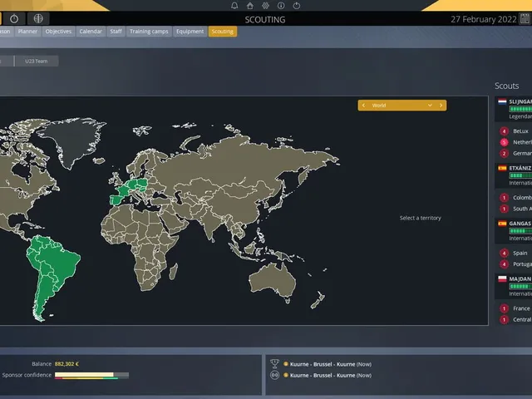
Task: Switch to the U23 Team sub-tab
Action: click(37, 61)
